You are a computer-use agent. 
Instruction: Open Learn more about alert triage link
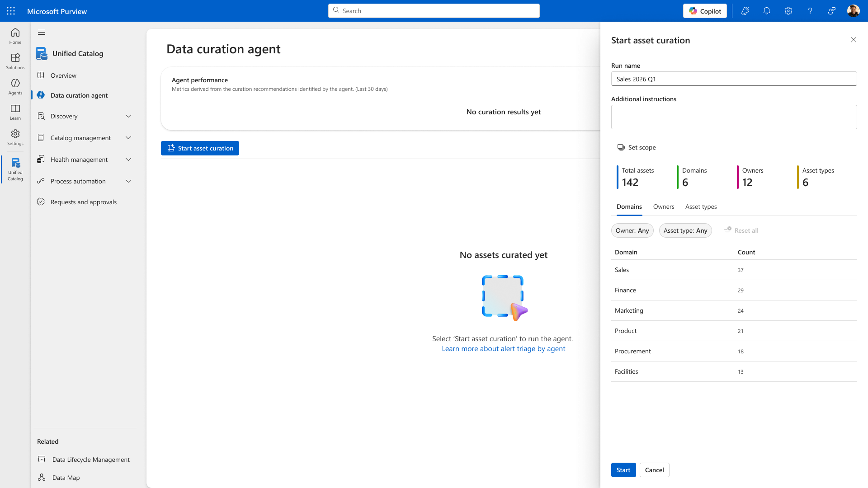(503, 348)
